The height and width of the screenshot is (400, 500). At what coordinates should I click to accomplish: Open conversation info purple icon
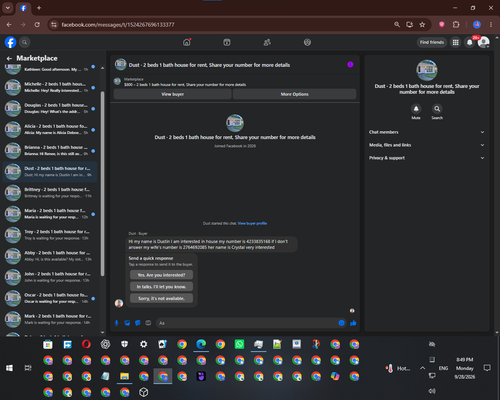[350, 65]
